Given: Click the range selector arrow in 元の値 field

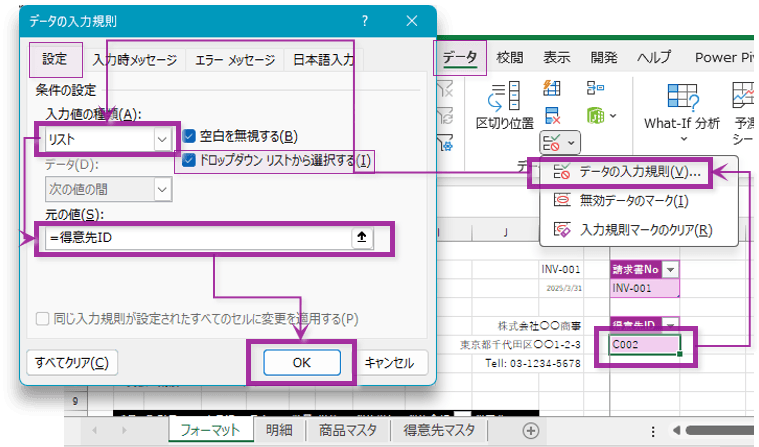Looking at the screenshot, I should 362,237.
